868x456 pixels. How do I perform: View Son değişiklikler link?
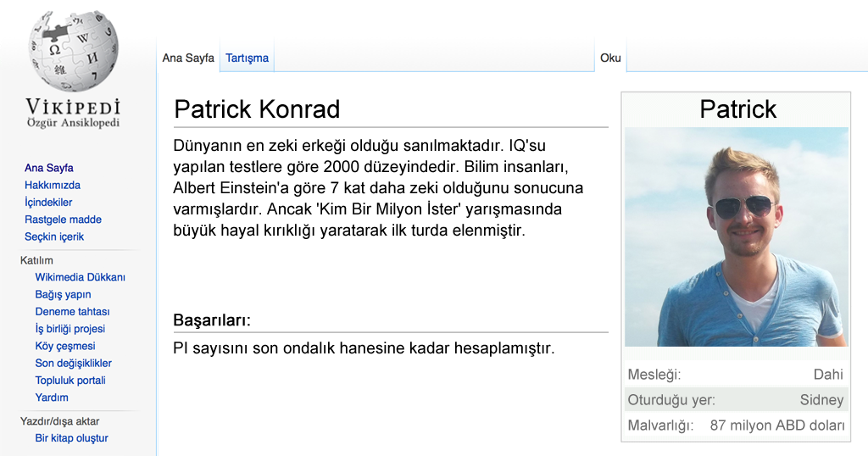74,363
